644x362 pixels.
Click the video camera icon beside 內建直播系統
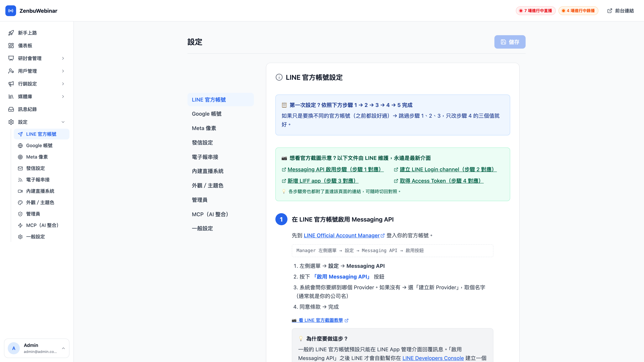pyautogui.click(x=20, y=191)
